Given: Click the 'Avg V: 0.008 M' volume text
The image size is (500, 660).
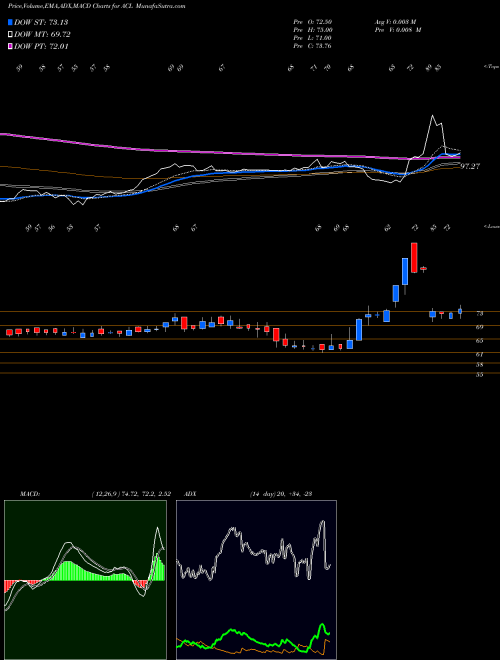Looking at the screenshot, I should click(397, 21).
